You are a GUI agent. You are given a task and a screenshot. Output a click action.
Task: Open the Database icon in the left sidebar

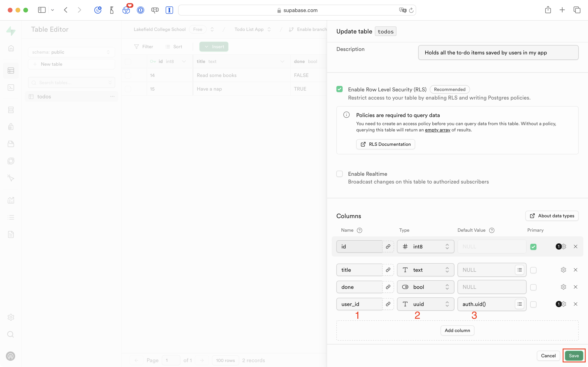[11, 110]
